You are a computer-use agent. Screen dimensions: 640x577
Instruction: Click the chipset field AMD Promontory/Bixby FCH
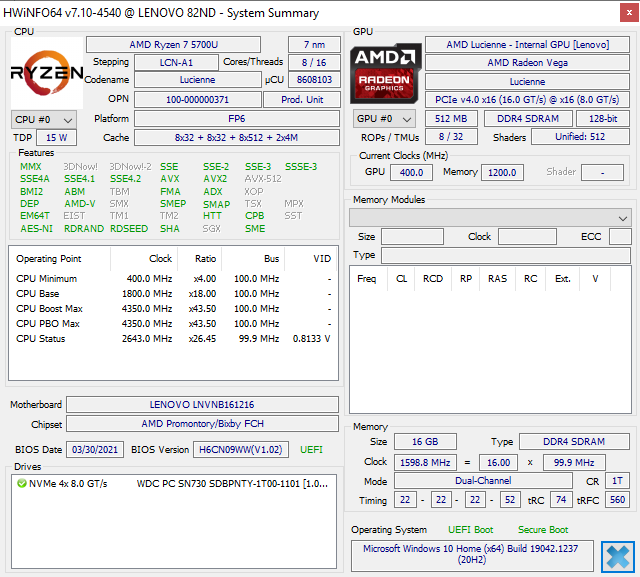(x=202, y=424)
